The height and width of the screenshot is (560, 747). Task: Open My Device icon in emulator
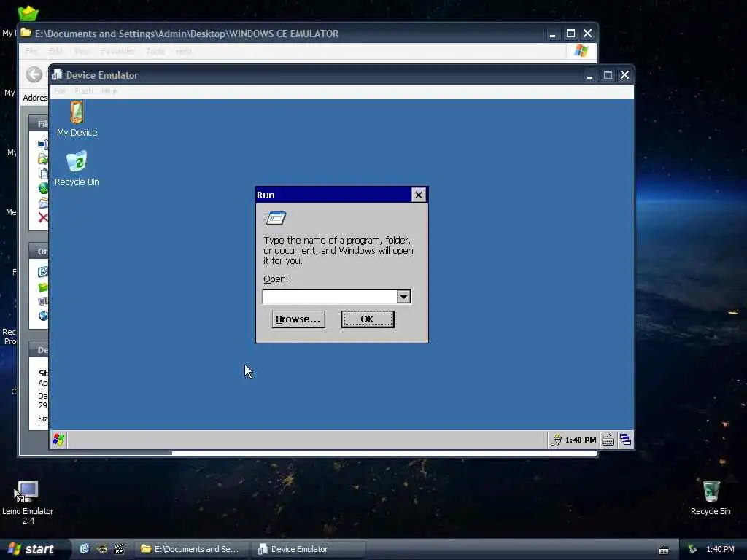(77, 119)
